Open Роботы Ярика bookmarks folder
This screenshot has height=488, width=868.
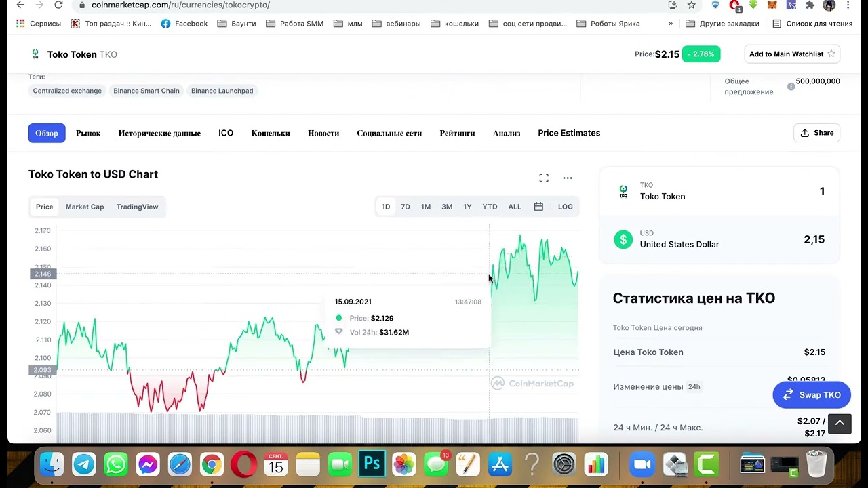click(x=608, y=24)
